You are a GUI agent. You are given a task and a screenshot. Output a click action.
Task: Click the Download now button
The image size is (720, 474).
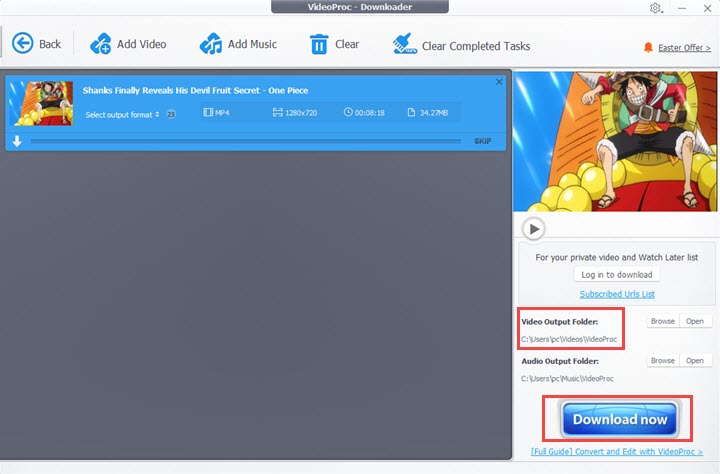pos(619,419)
